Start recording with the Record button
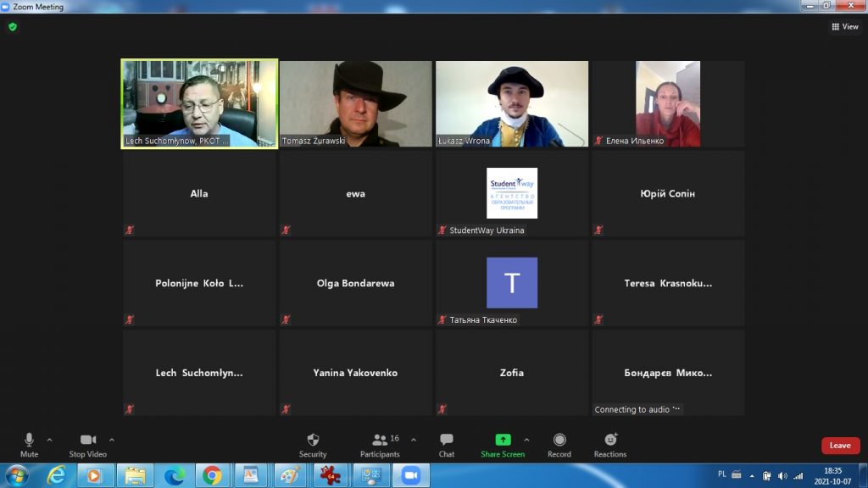This screenshot has height=488, width=868. pyautogui.click(x=559, y=444)
